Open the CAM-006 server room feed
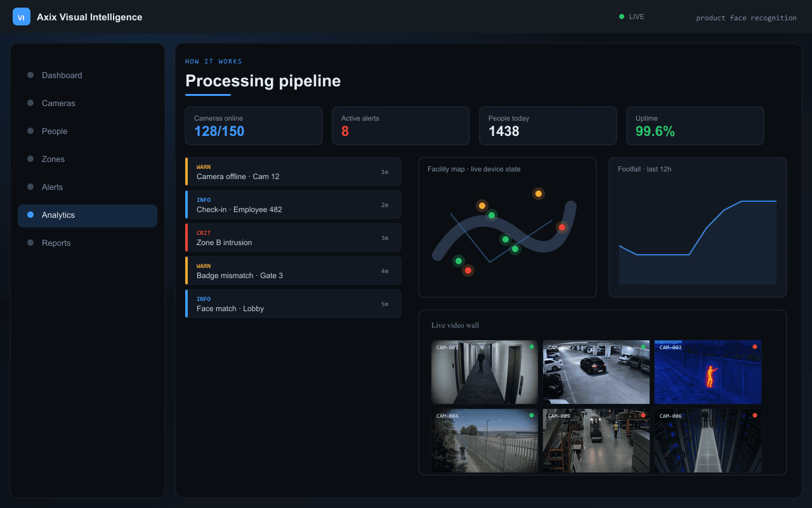Image resolution: width=812 pixels, height=508 pixels. 708,441
